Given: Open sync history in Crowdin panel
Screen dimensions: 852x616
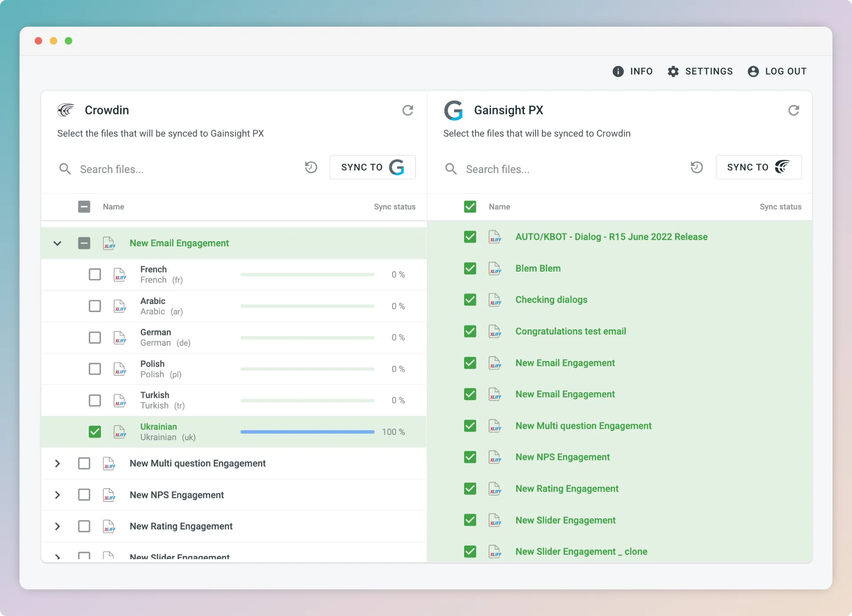Looking at the screenshot, I should click(311, 167).
